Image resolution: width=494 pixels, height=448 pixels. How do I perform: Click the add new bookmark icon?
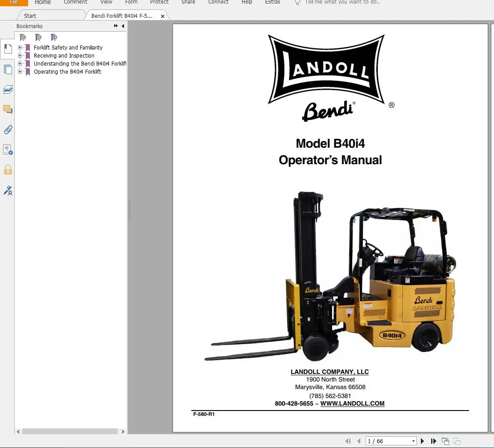click(38, 37)
